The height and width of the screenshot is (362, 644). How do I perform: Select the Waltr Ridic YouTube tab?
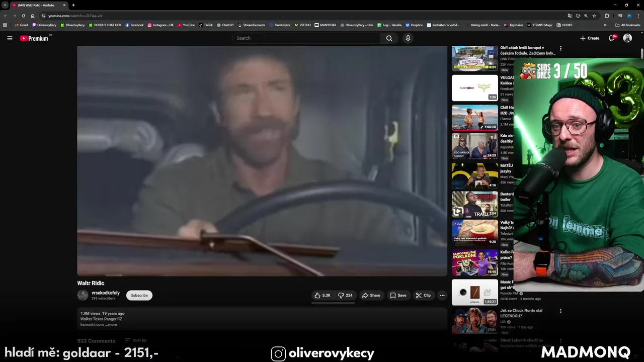(39, 5)
